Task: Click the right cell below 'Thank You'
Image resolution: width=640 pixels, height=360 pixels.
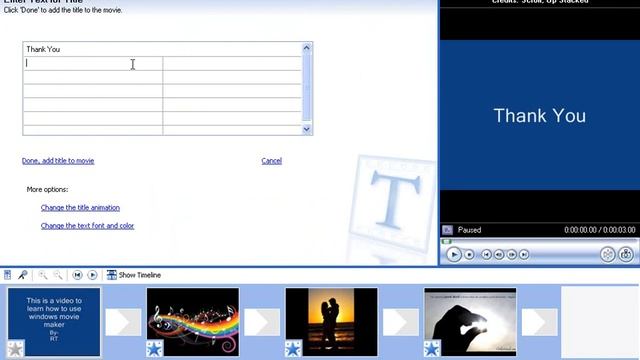Action: (232, 63)
